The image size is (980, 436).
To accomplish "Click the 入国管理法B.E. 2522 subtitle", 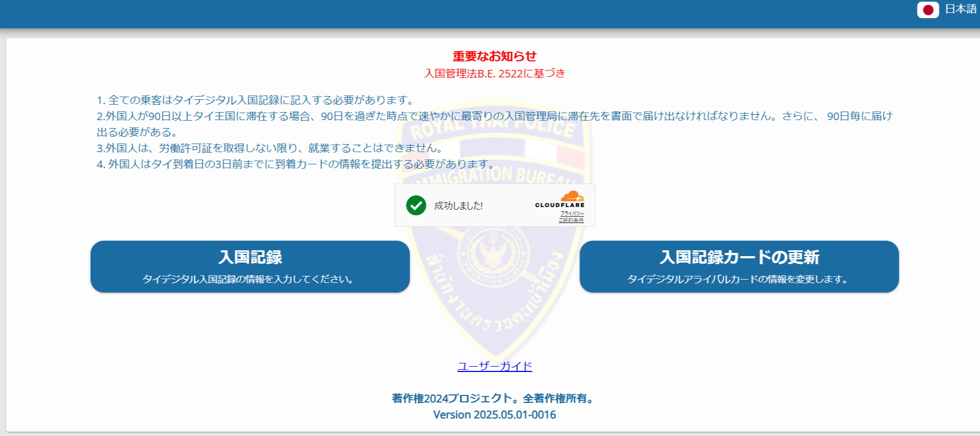I will (495, 74).
